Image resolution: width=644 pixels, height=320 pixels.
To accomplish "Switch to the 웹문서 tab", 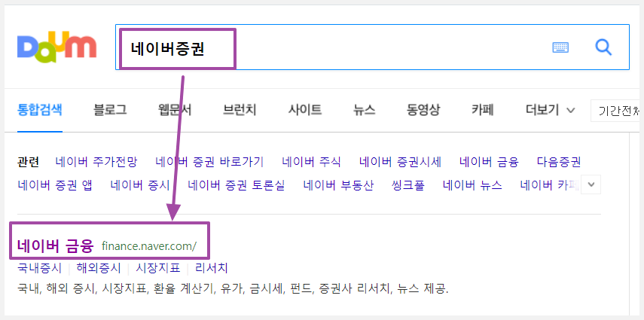I will tap(175, 110).
